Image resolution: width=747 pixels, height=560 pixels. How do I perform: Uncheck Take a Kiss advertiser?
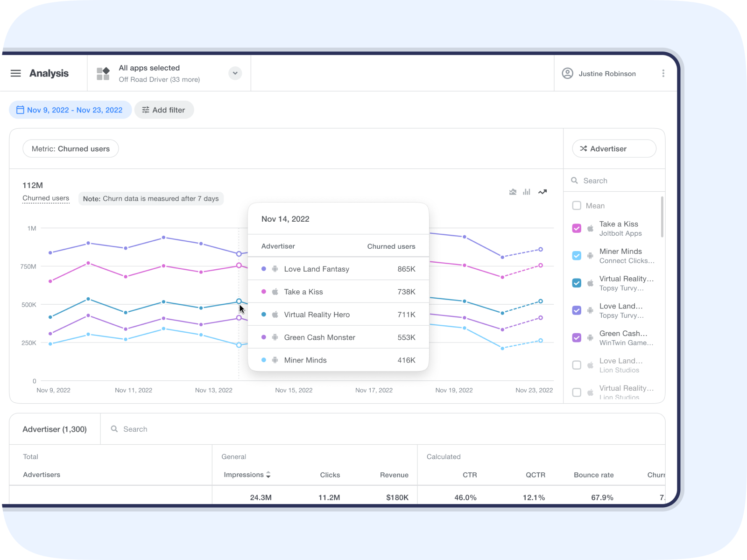[x=577, y=228]
